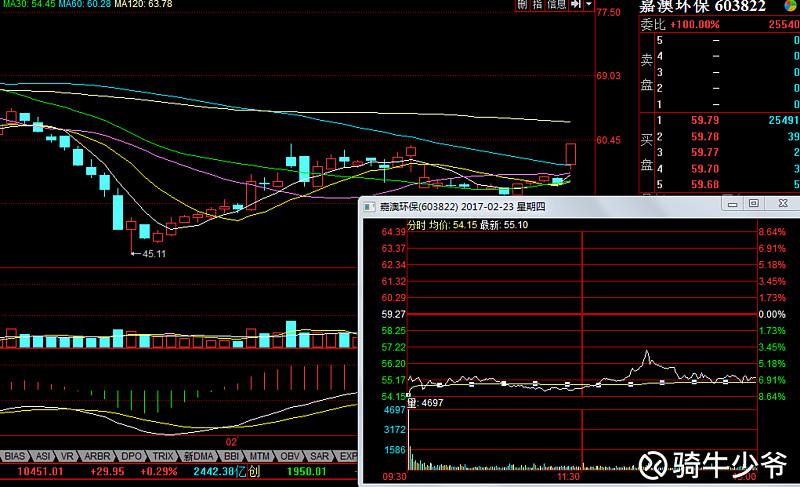Click the 指 button in chart toolbar
Viewport: 800px width, 487px height.
coord(537,4)
